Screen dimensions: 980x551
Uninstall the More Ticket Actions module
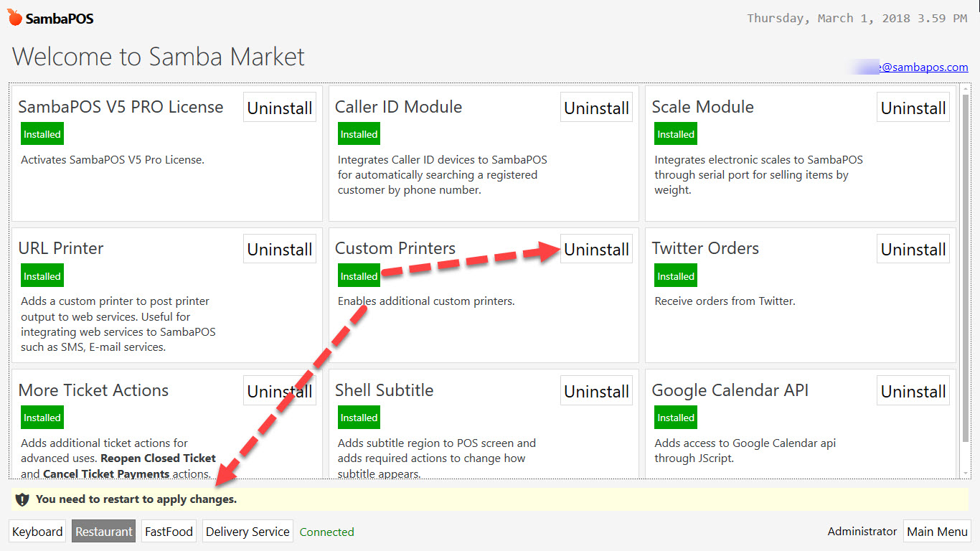point(279,390)
